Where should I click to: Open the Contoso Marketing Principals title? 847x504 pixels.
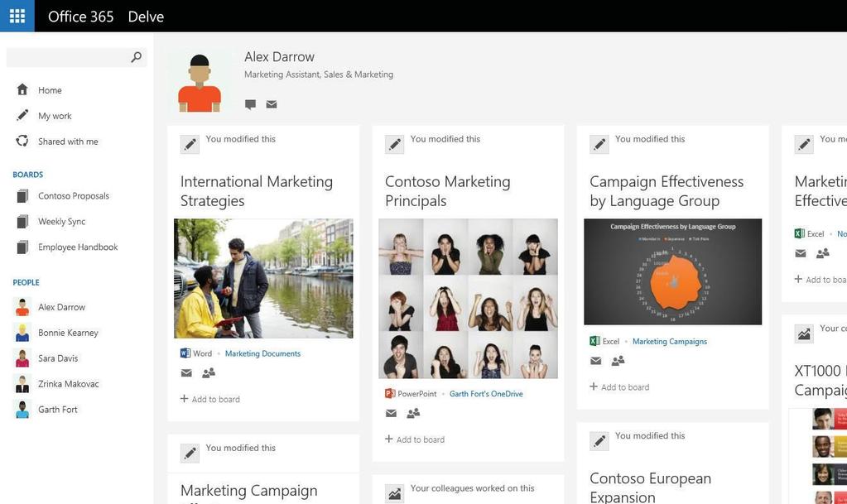click(x=448, y=191)
